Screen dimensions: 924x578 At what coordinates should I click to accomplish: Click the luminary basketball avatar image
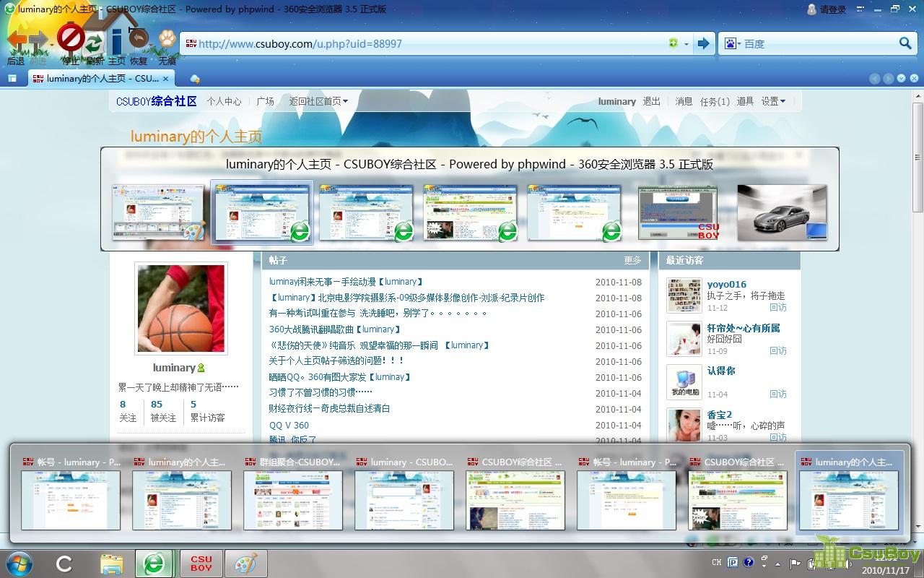click(180, 309)
